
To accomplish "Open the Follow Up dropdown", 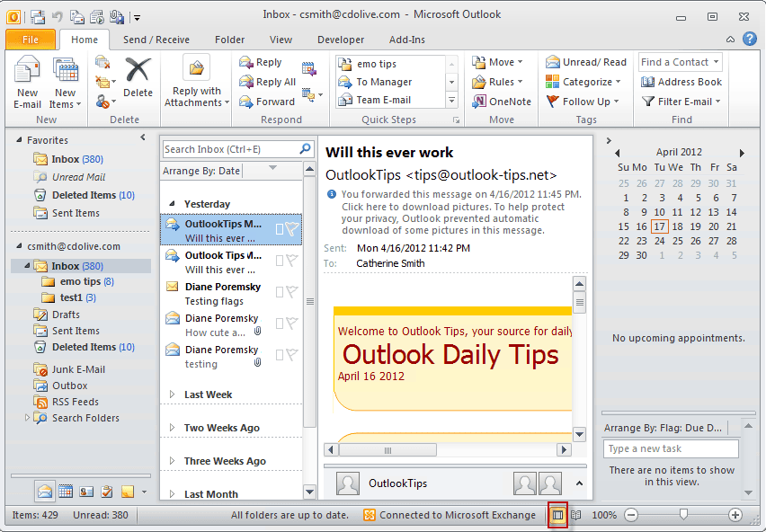I will point(583,102).
